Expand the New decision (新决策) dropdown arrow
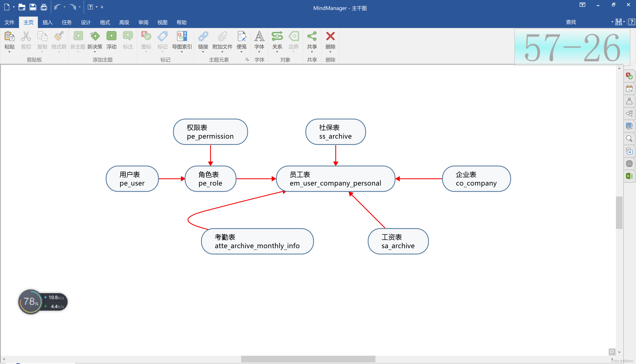This screenshot has height=364, width=636. pyautogui.click(x=95, y=52)
